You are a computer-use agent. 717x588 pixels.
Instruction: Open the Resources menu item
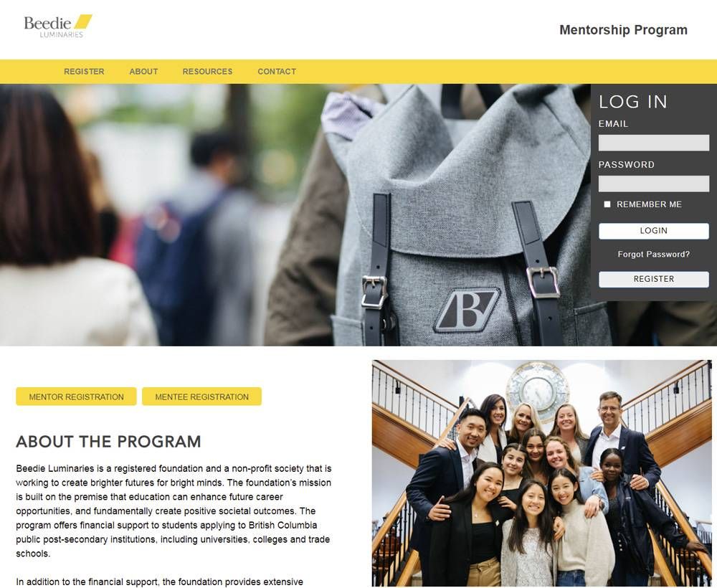click(x=208, y=71)
